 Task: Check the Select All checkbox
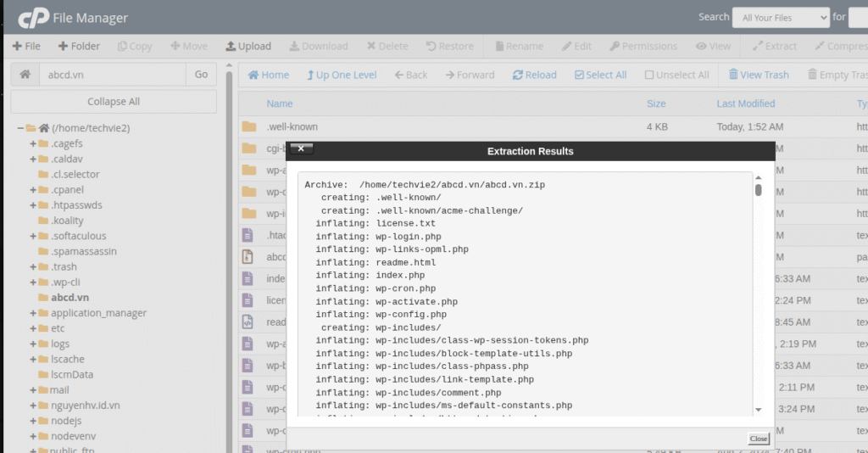pos(579,75)
